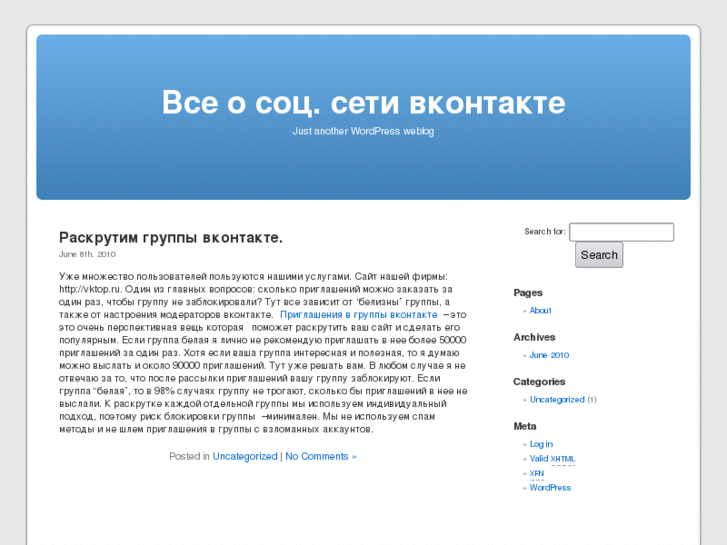This screenshot has height=545, width=727.
Task: Click the Log in link
Action: (541, 444)
